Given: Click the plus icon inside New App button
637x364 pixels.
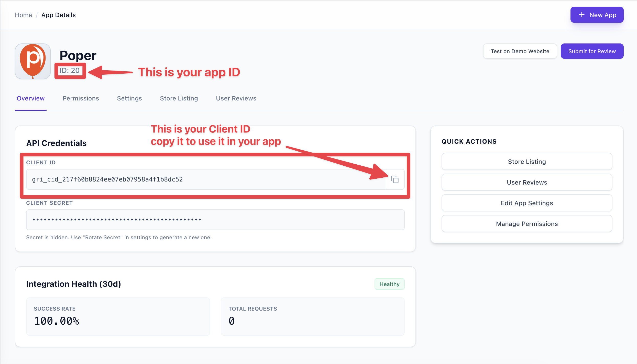Looking at the screenshot, I should pos(582,15).
